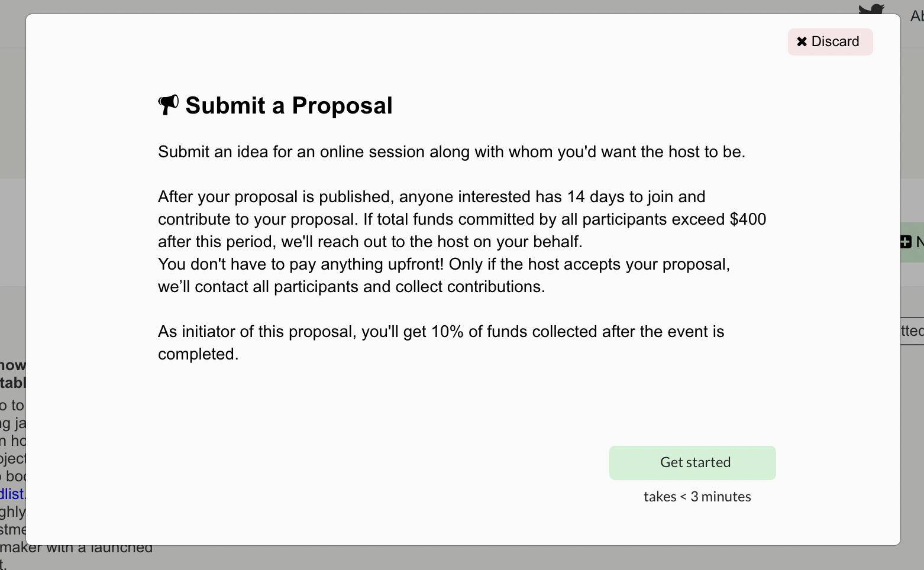Click the Twitter bird icon in header
This screenshot has width=924, height=570.
click(871, 9)
